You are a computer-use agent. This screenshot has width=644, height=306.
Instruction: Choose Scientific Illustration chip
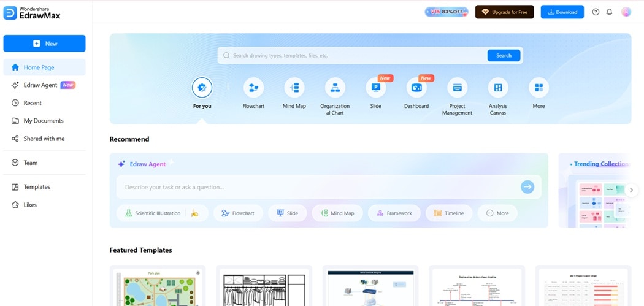point(153,213)
